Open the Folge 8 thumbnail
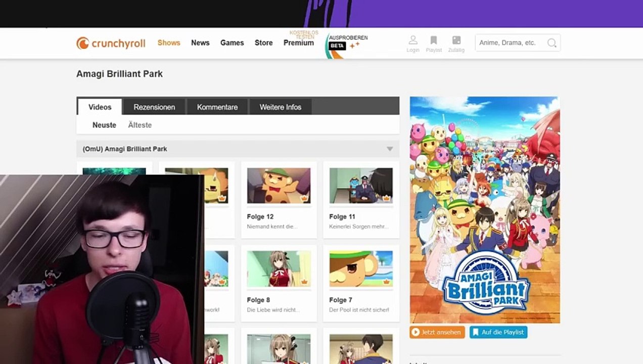The image size is (643, 364). [x=279, y=269]
